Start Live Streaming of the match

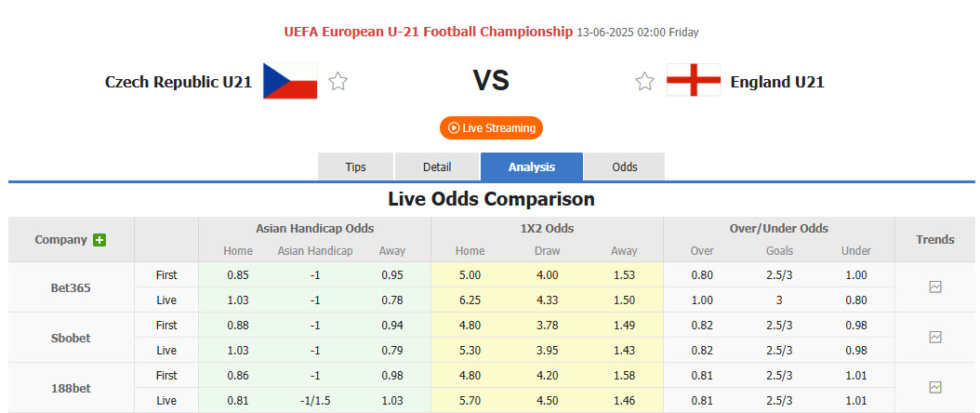pyautogui.click(x=491, y=128)
